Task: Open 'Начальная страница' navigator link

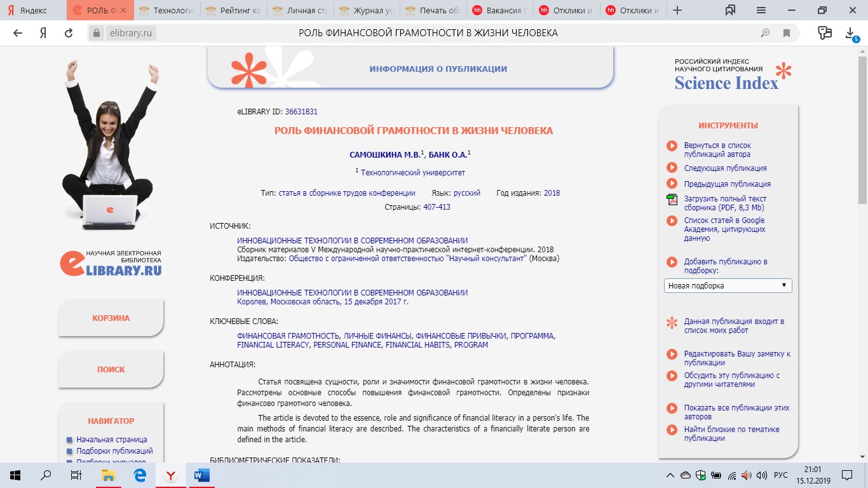Action: pyautogui.click(x=112, y=439)
